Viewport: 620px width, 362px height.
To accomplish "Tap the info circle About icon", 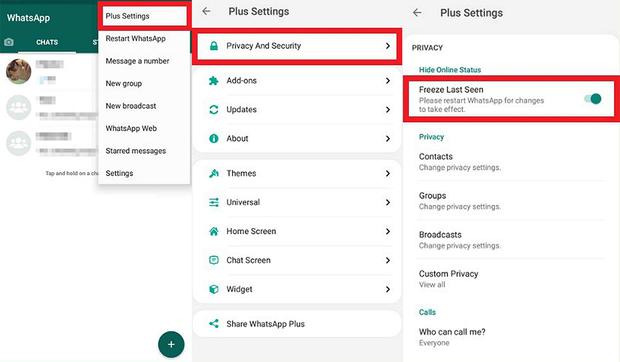I will coord(214,139).
